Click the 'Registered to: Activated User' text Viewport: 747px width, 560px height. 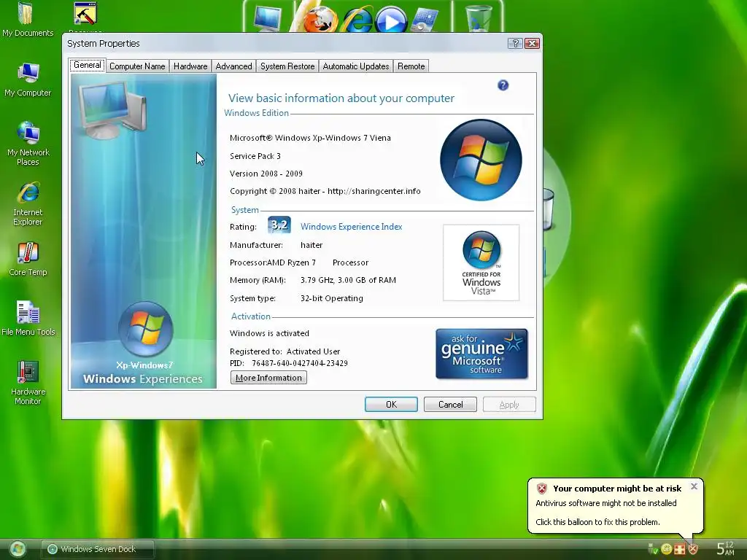(x=285, y=351)
